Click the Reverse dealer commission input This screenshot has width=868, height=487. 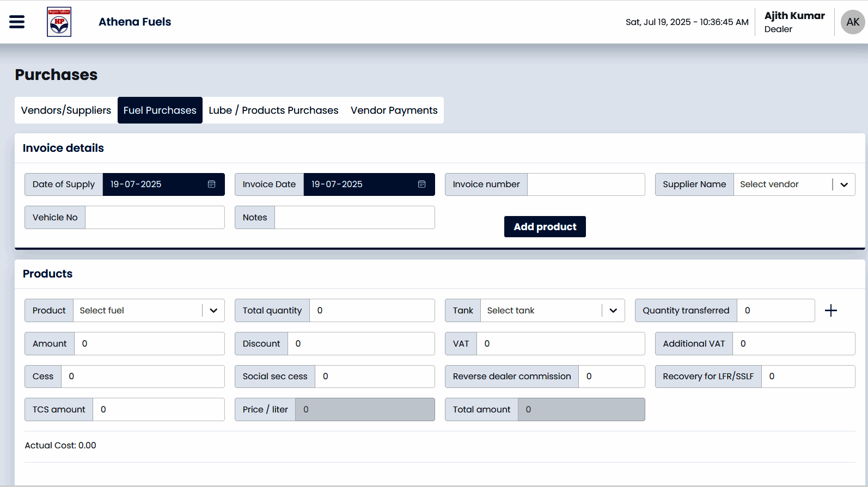point(612,377)
